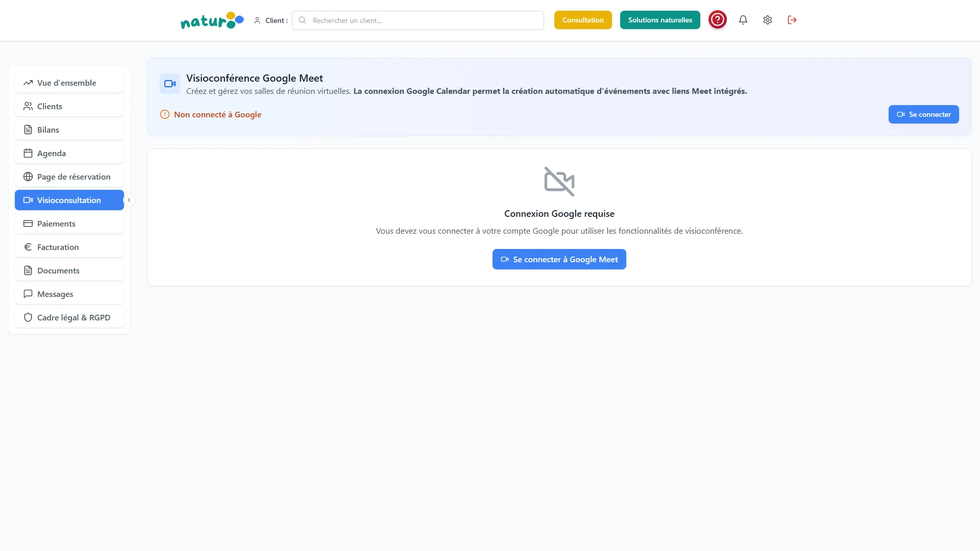Click the Consultation button

pos(583,20)
